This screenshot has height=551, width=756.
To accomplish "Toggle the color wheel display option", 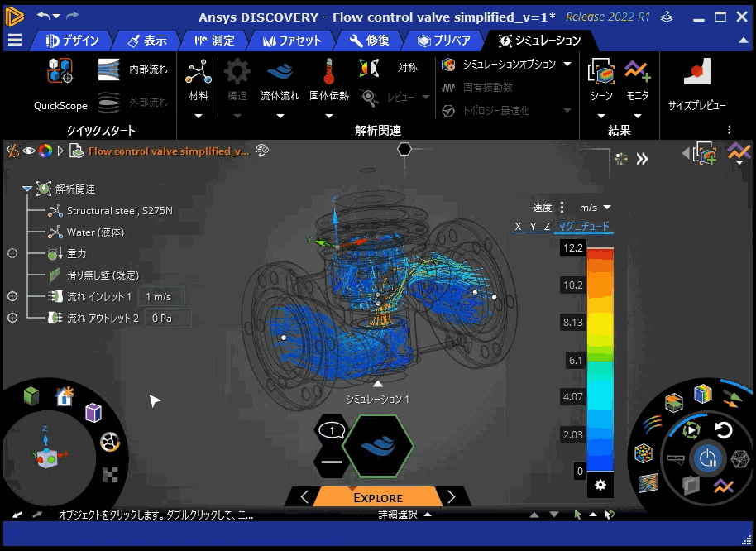I will 45,151.
